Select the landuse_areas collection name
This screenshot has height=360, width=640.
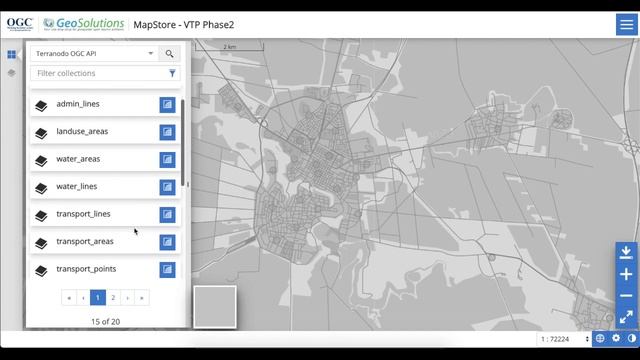click(82, 131)
